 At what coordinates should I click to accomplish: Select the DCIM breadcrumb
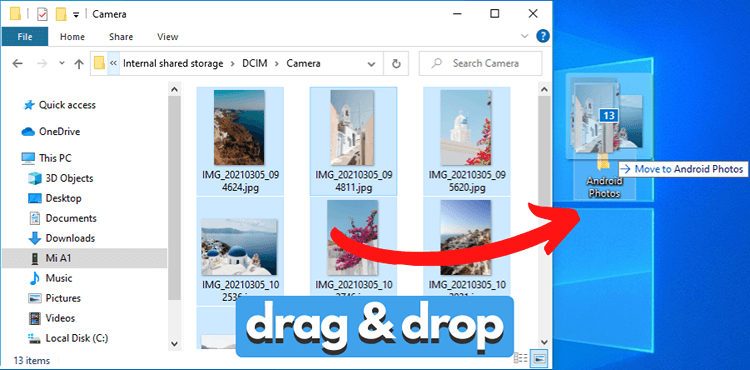pyautogui.click(x=254, y=64)
